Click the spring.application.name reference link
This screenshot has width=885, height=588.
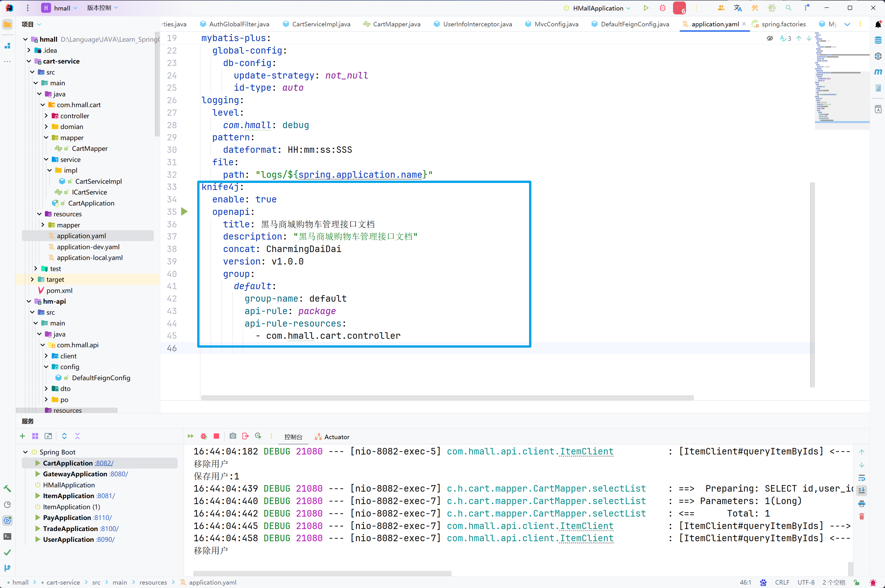[360, 175]
